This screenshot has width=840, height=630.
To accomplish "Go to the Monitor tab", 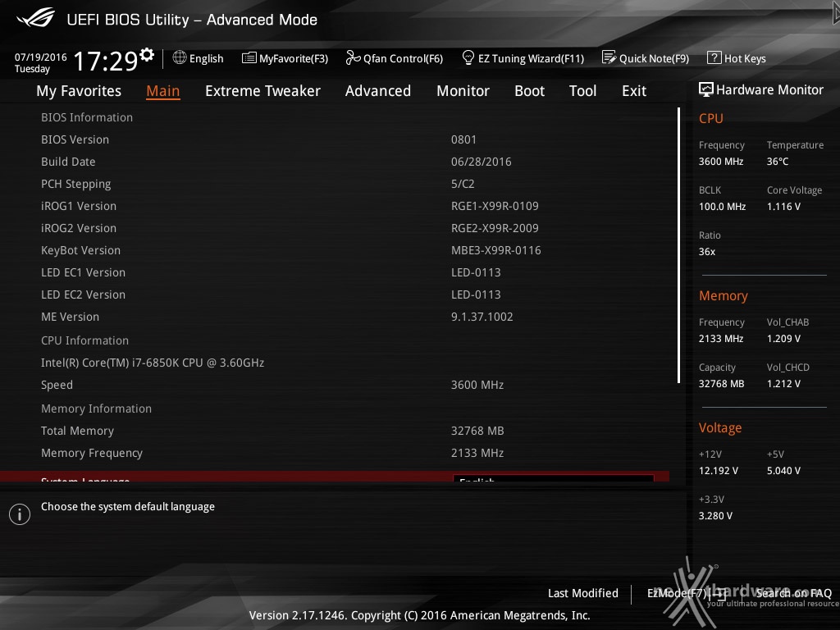I will pyautogui.click(x=463, y=91).
